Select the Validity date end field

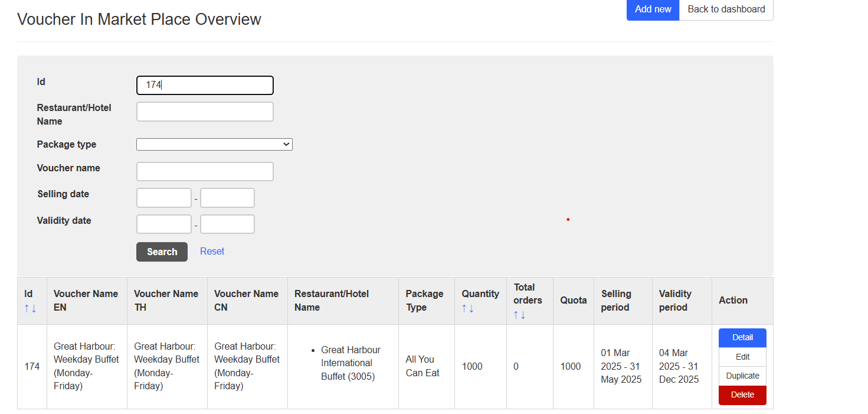click(x=227, y=224)
